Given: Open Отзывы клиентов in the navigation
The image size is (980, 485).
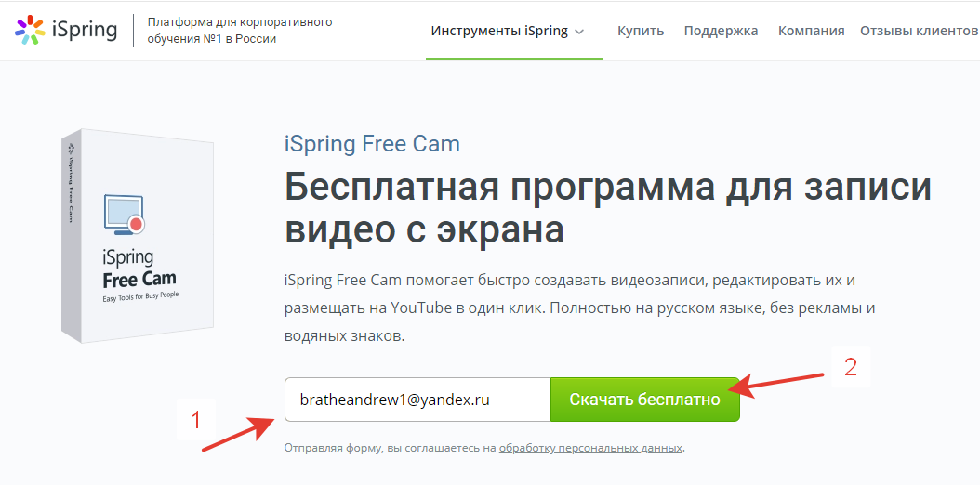Looking at the screenshot, I should coord(920,32).
